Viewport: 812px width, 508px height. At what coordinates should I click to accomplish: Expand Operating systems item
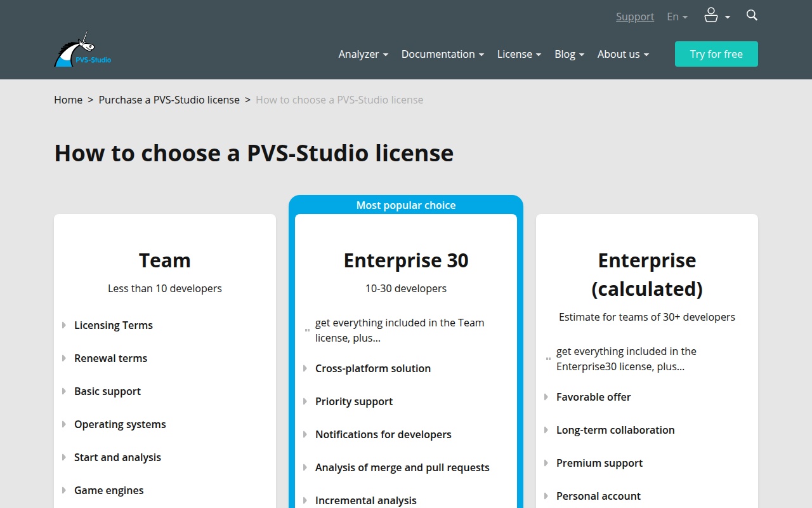point(120,424)
